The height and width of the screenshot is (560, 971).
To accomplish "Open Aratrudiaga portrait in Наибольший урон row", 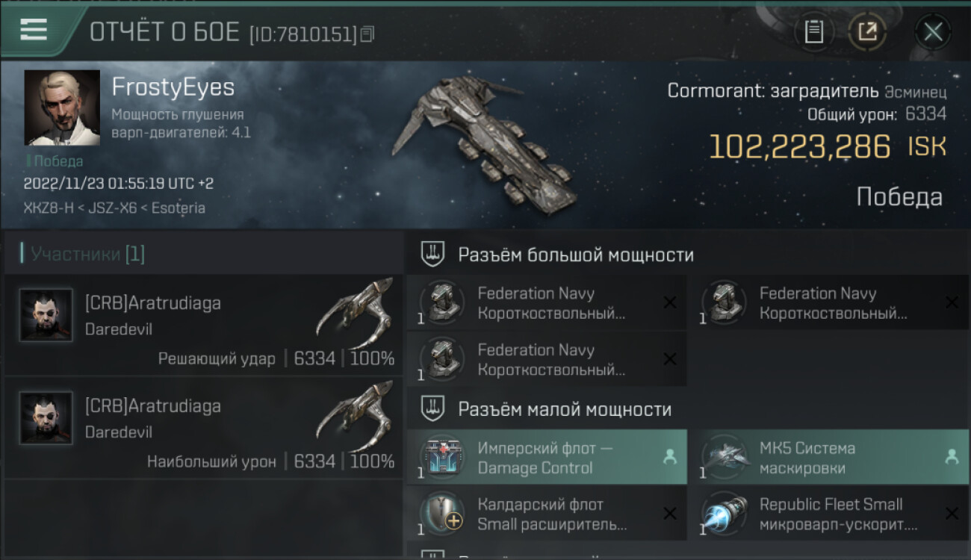I will [46, 418].
